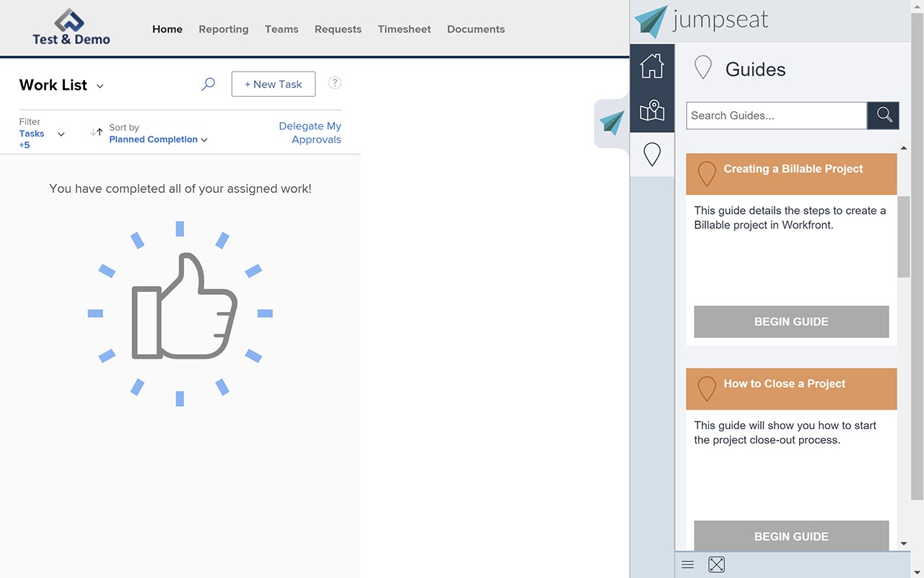Viewport: 924px width, 578px height.
Task: Click the thumbs up completion graphic
Action: coord(180,314)
